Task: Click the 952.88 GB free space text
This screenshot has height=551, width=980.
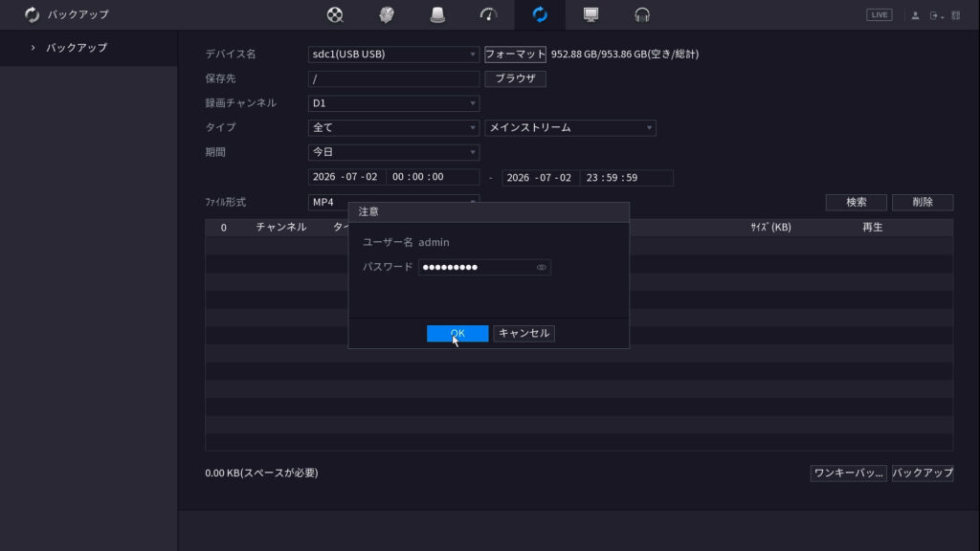Action: coord(624,55)
